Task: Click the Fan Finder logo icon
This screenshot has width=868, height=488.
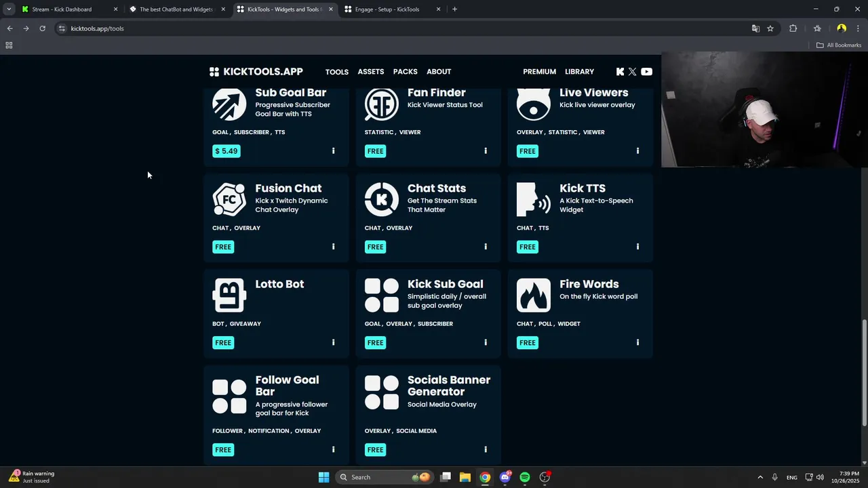Action: 382,104
